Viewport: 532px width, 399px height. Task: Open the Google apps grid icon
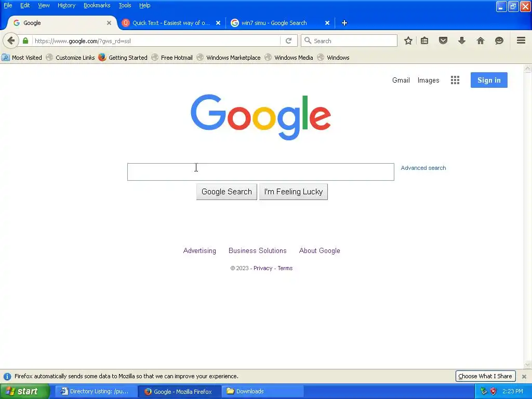click(x=455, y=80)
